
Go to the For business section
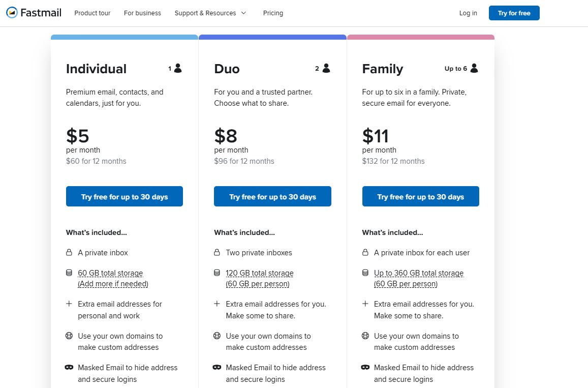tap(142, 13)
